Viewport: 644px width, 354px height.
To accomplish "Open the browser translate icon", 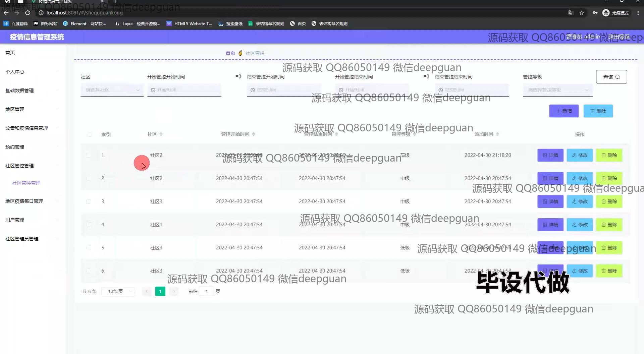I will click(x=571, y=13).
